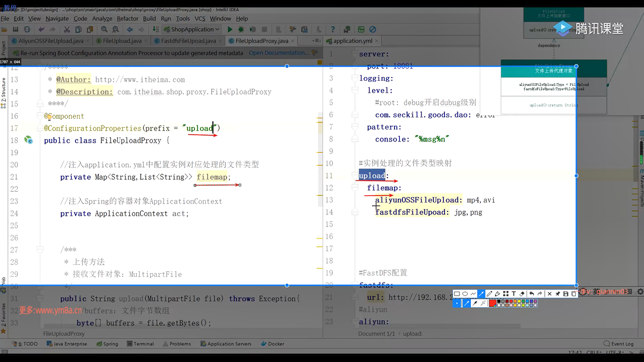Screen dimensions: 644x362
Task: Collapse the upload method fold marker
Action: click(x=40, y=298)
